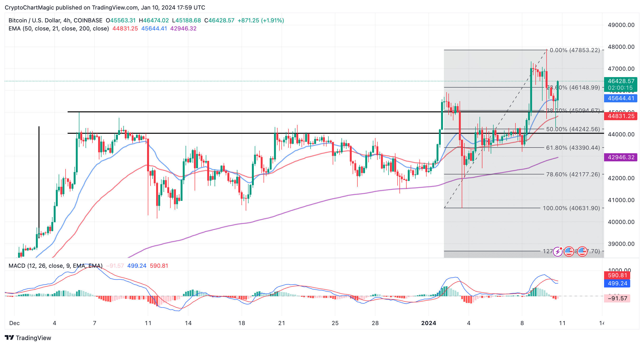Click the 100.00% (40631.90) Fibonacci label
The height and width of the screenshot is (346, 644).
pos(571,208)
